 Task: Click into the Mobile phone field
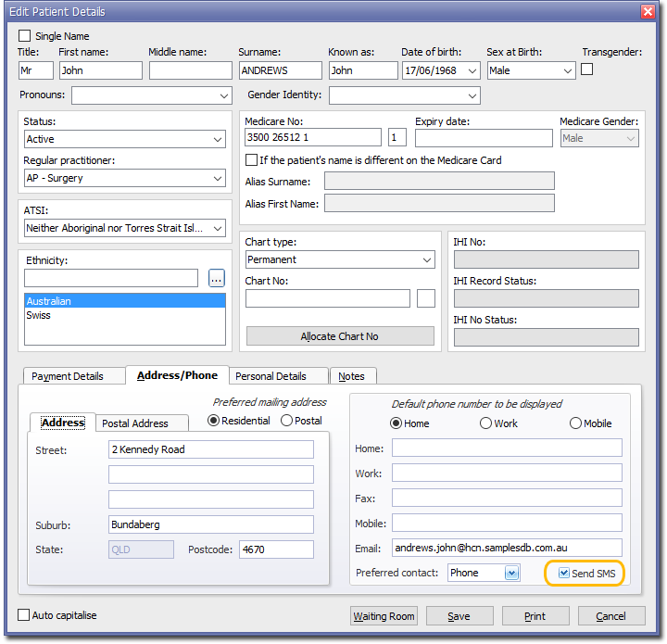(506, 524)
